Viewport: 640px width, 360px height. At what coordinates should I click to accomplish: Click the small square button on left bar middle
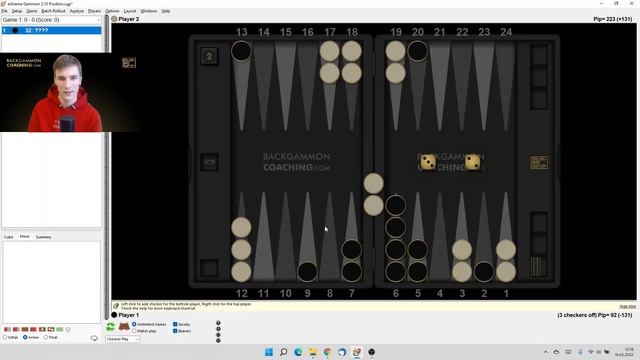tap(209, 162)
